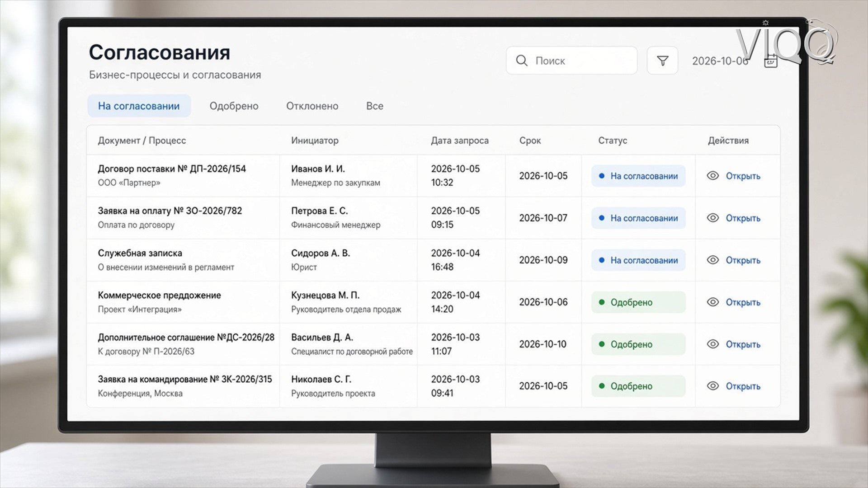The width and height of the screenshot is (868, 488).
Task: Open the calendar icon next to date
Action: pyautogui.click(x=770, y=61)
